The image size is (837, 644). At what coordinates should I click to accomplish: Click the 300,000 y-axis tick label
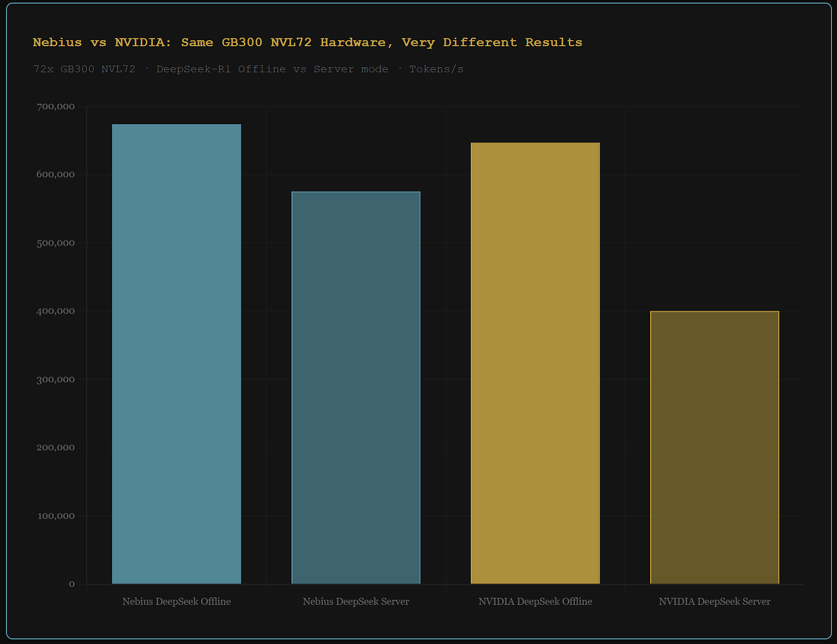tap(56, 379)
